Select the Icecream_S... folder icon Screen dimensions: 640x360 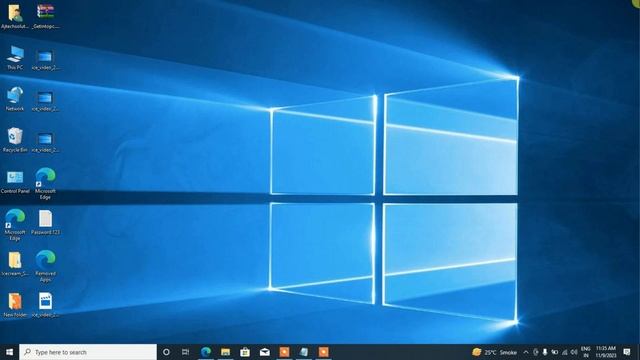pyautogui.click(x=15, y=264)
